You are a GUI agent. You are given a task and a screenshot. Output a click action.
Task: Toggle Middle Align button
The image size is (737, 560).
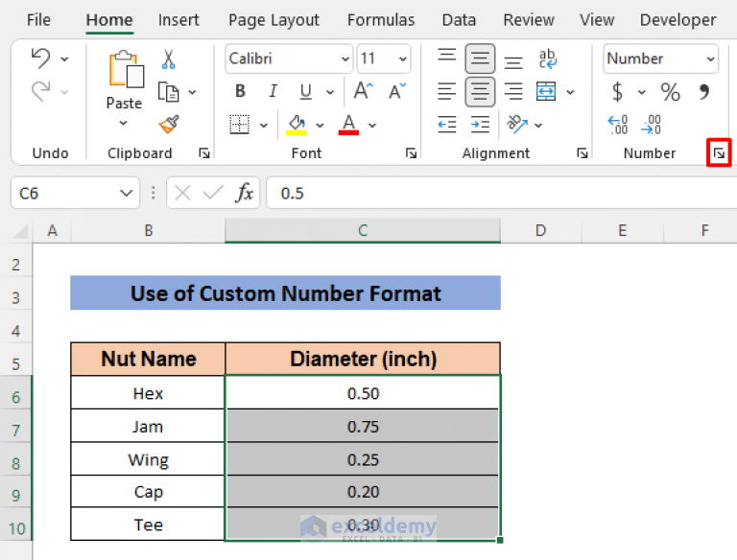480,58
